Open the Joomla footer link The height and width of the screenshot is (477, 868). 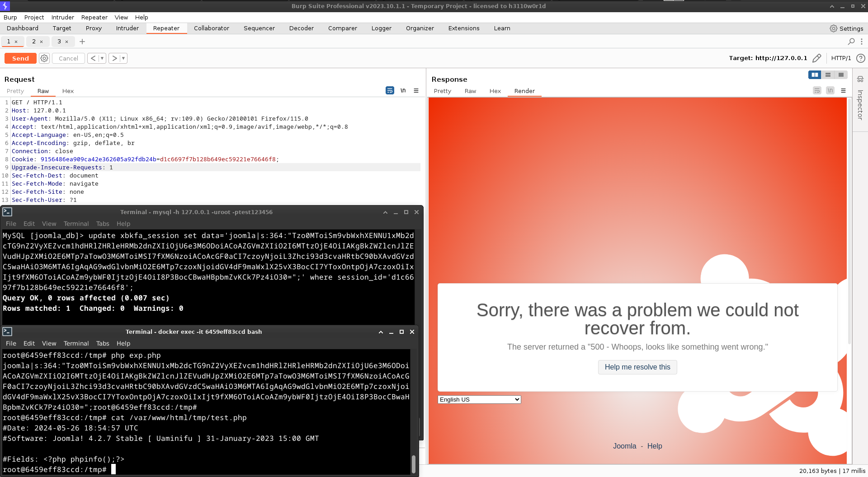[624, 446]
